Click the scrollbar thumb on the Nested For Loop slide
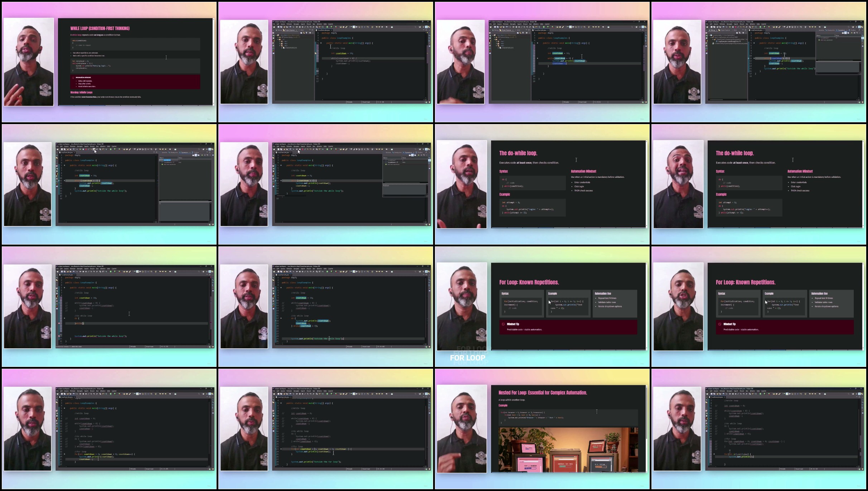The image size is (868, 491). tap(646, 412)
